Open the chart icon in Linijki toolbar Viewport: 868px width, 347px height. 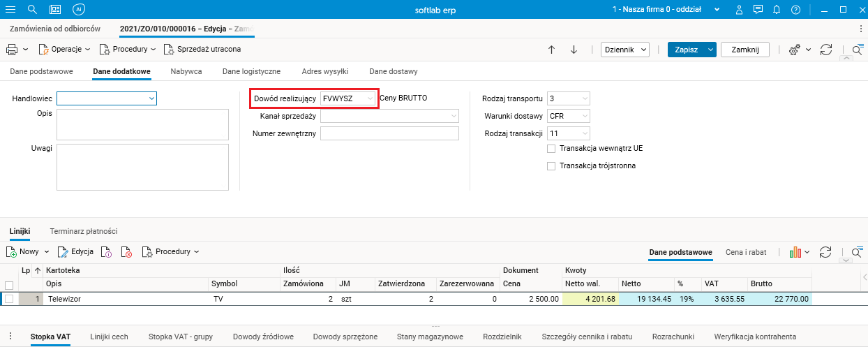pos(795,251)
